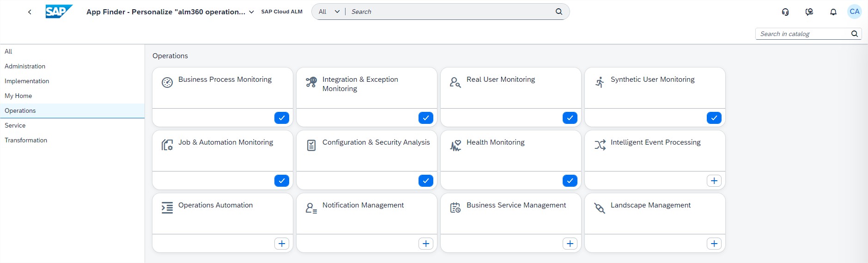Open the support headset icon
868x263 pixels.
[785, 12]
